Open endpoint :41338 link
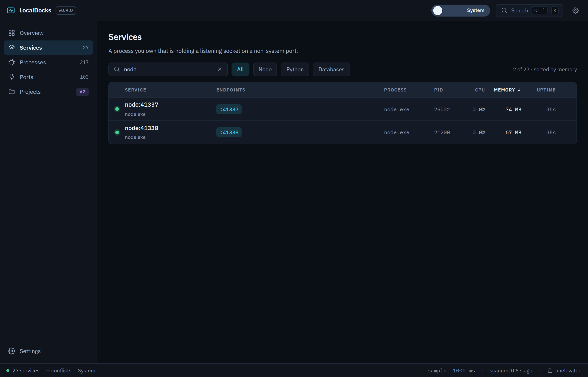Viewport: 588px width, 377px height. [229, 132]
